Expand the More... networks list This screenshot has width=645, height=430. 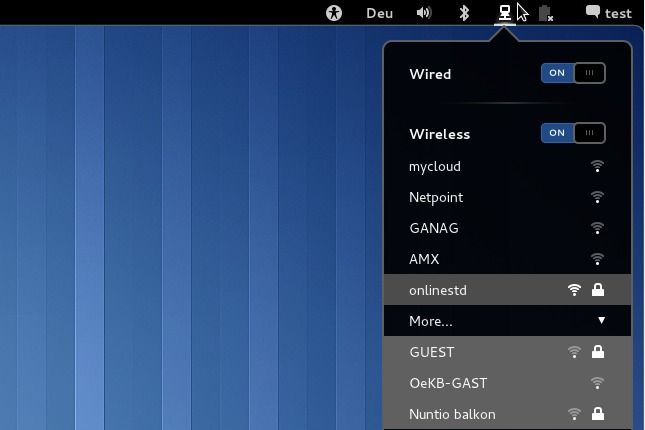(431, 321)
